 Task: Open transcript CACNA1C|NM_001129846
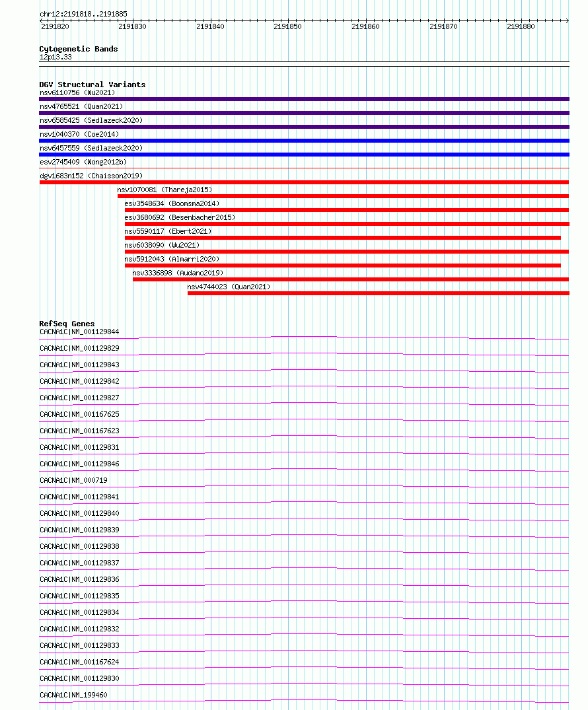click(79, 464)
